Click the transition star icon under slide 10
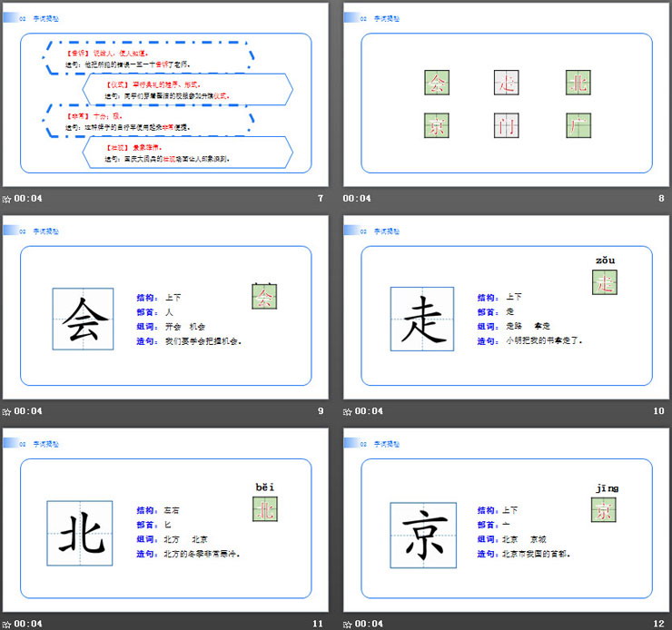The height and width of the screenshot is (630, 672). point(348,411)
